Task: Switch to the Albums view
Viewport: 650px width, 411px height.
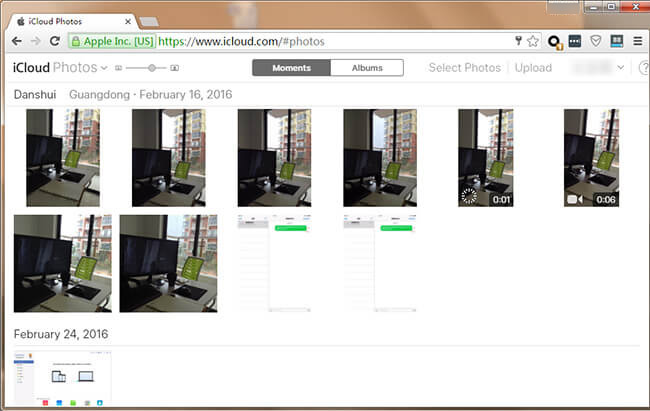Action: coord(365,68)
